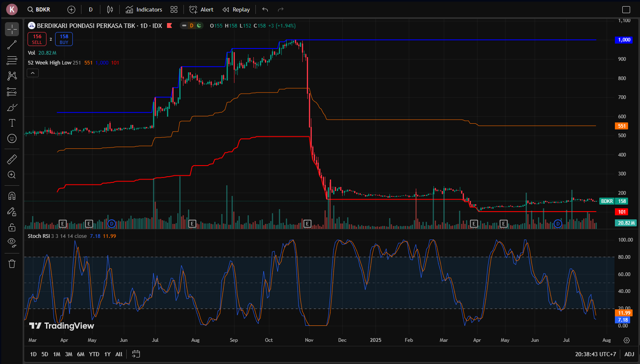Click the red flag next to IDX
This screenshot has width=640, height=364.
[169, 25]
